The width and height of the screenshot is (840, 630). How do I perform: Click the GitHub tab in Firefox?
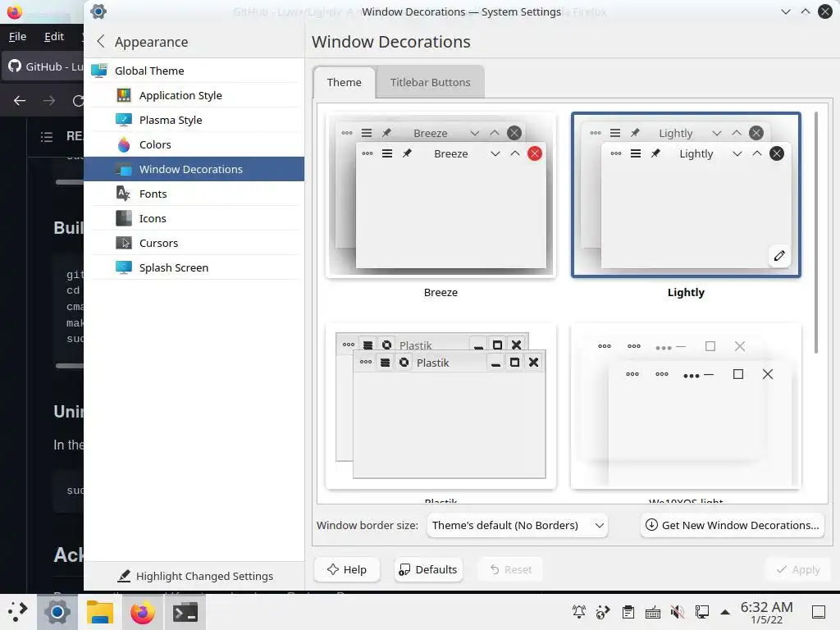[x=44, y=66]
